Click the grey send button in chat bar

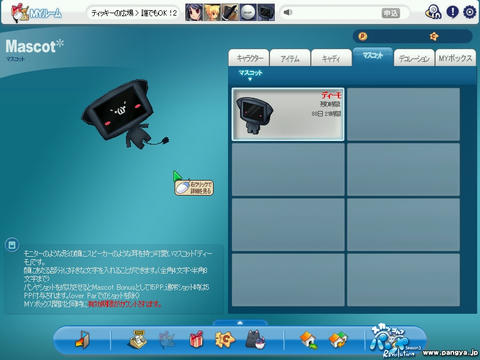pyautogui.click(x=390, y=13)
